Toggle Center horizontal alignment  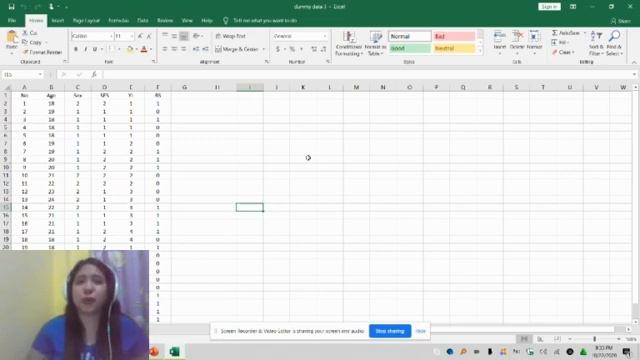[x=174, y=49]
